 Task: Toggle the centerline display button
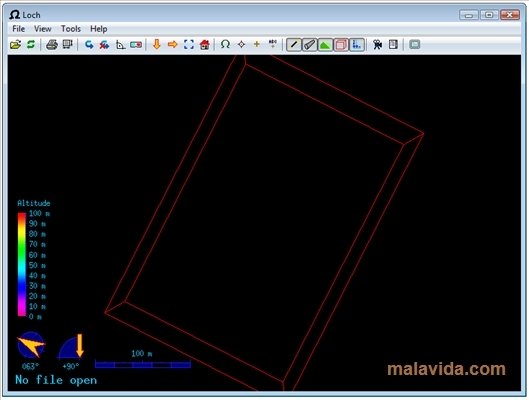[x=294, y=45]
